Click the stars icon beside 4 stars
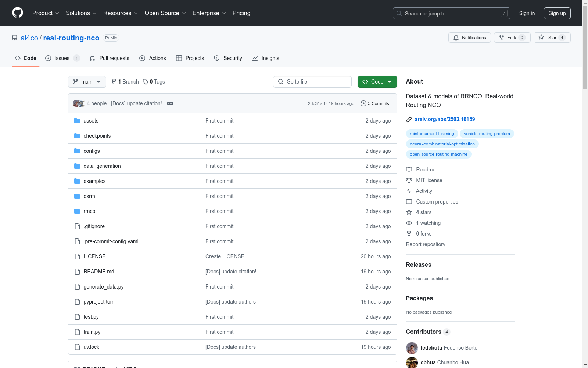The width and height of the screenshot is (588, 368). tap(409, 212)
